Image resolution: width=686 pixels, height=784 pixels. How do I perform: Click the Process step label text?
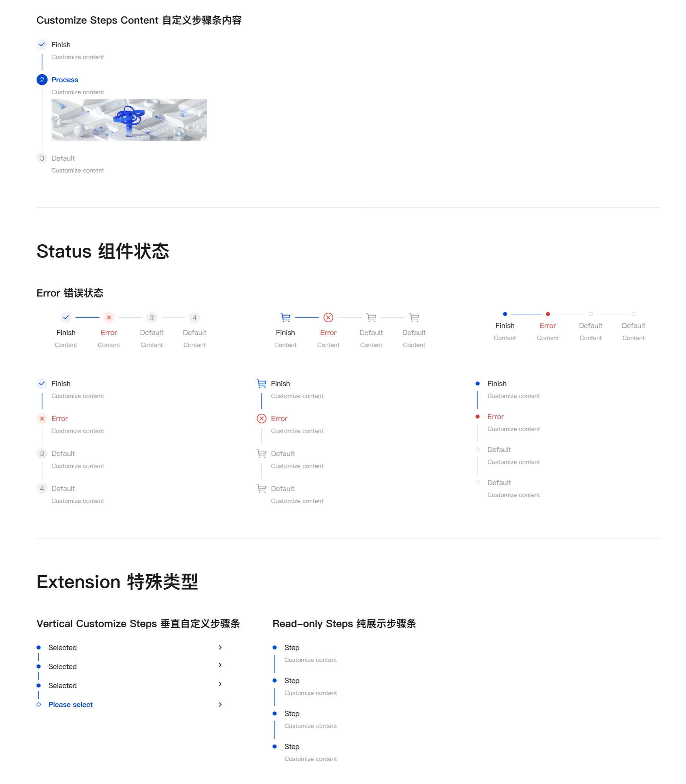click(x=64, y=80)
